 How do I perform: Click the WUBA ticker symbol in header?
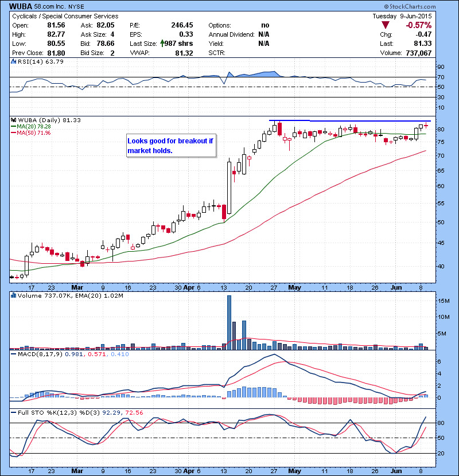21,6
